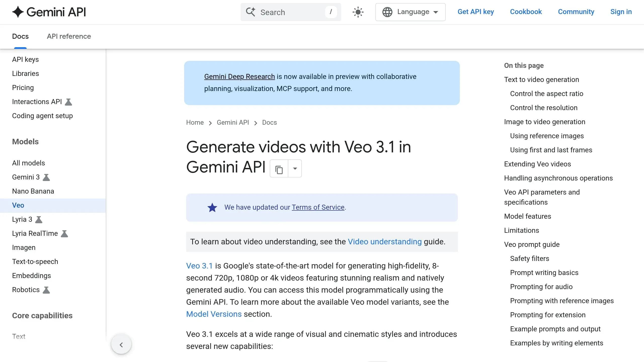The height and width of the screenshot is (362, 644).
Task: Open Libraries in sidebar
Action: (x=25, y=74)
